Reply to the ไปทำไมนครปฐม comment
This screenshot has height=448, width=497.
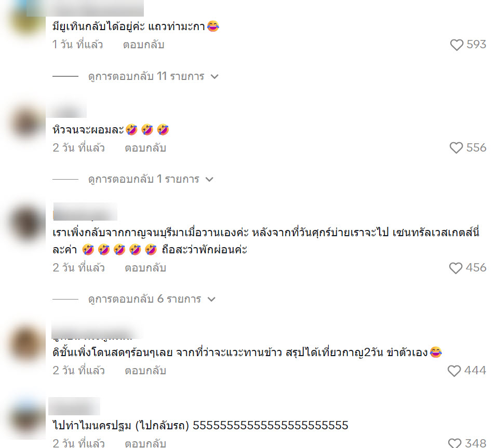click(145, 443)
